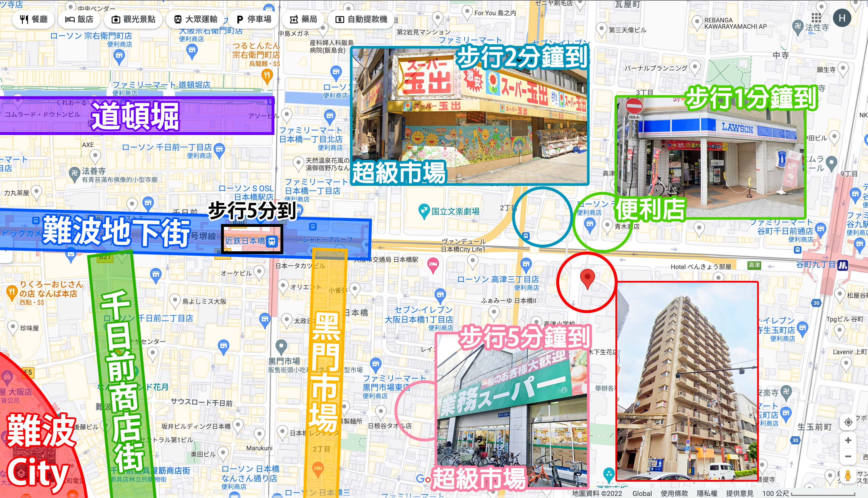Click the ファミリーマート 谷町千日前通店 store pin
This screenshot has width=868, height=498.
[821, 229]
